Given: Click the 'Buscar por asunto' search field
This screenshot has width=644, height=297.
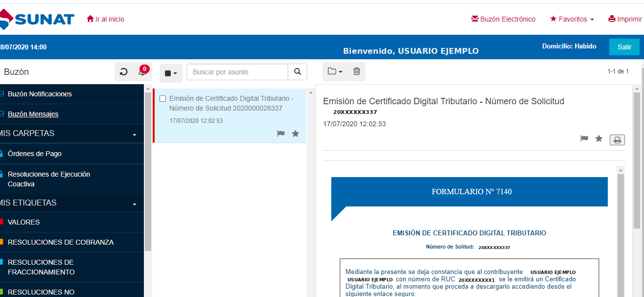Looking at the screenshot, I should pyautogui.click(x=237, y=72).
